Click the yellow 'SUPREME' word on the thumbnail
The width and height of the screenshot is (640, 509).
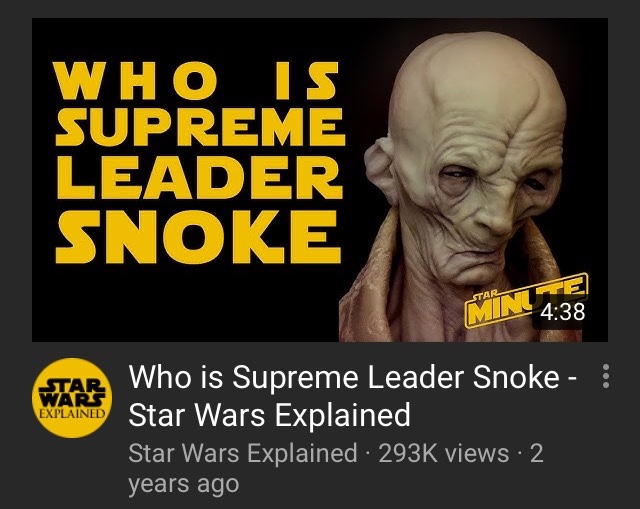[x=200, y=126]
